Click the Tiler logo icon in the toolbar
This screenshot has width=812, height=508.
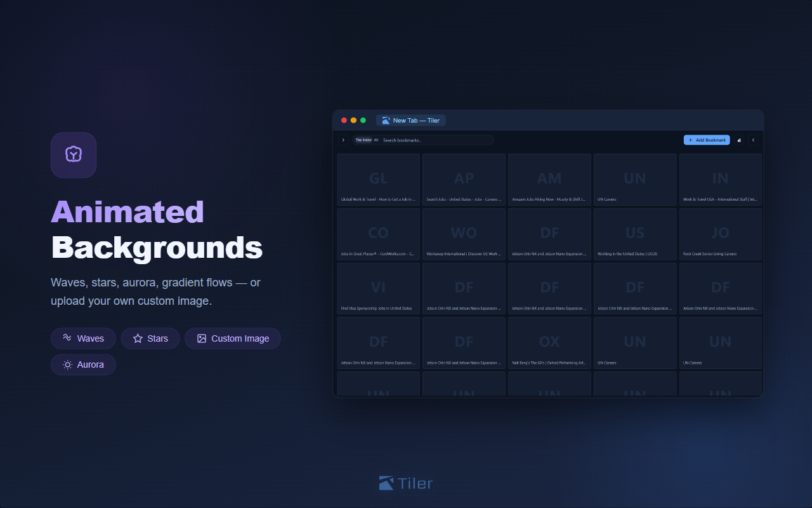click(x=739, y=140)
